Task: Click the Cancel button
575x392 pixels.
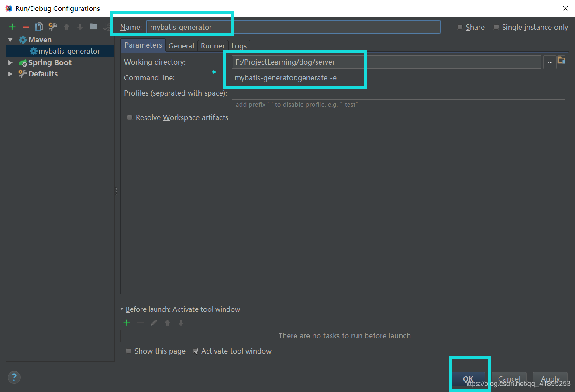Action: tap(509, 379)
